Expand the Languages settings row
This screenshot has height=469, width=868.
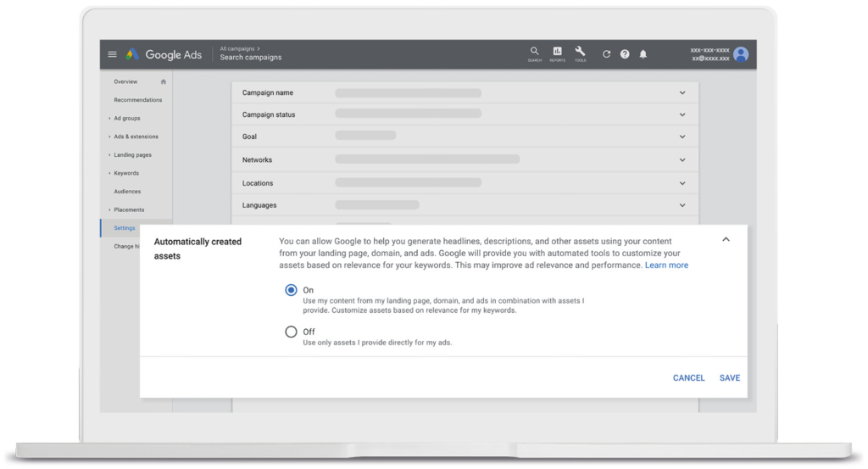pyautogui.click(x=682, y=205)
